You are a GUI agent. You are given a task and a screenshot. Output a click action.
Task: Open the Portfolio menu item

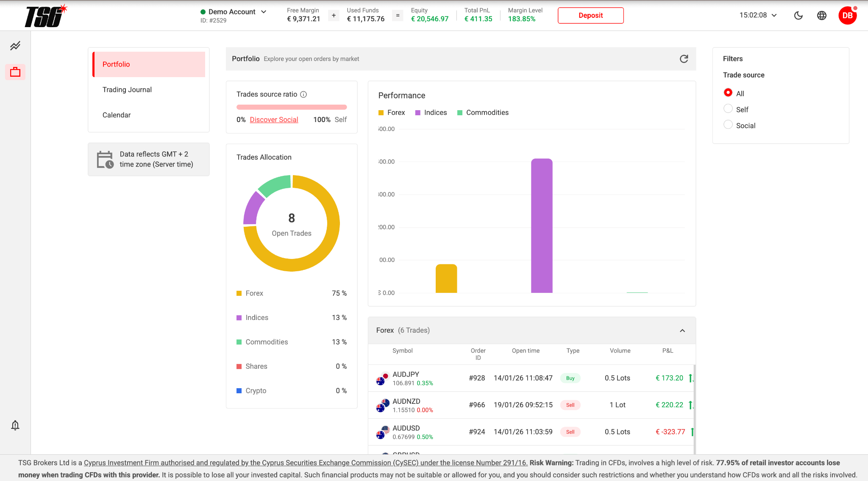(149, 64)
